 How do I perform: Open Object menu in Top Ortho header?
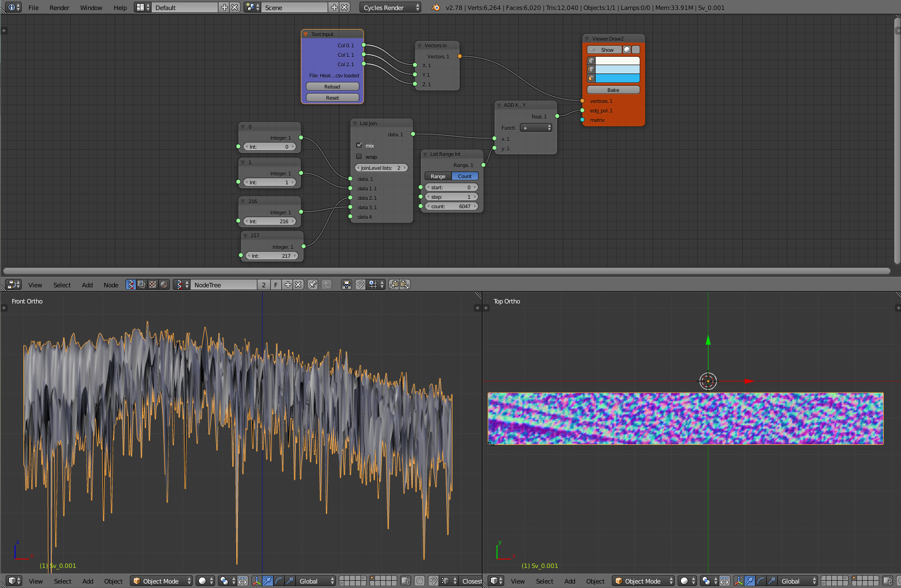point(595,581)
